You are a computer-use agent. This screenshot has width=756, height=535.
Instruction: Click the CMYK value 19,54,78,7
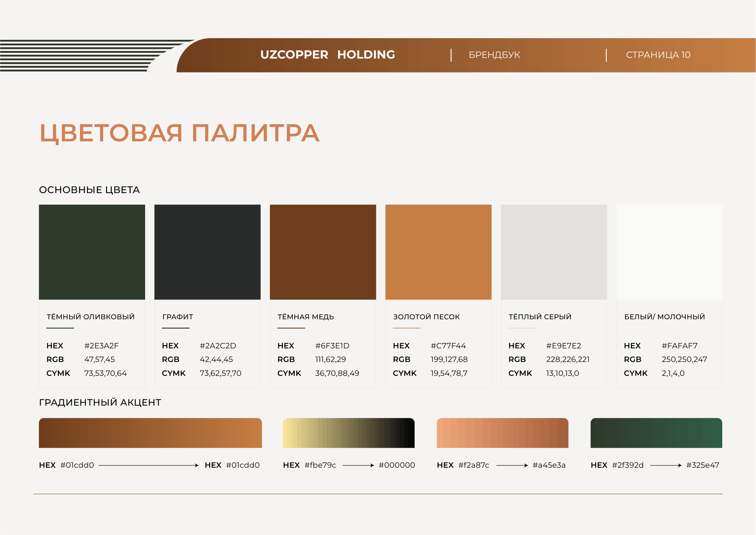(x=449, y=374)
